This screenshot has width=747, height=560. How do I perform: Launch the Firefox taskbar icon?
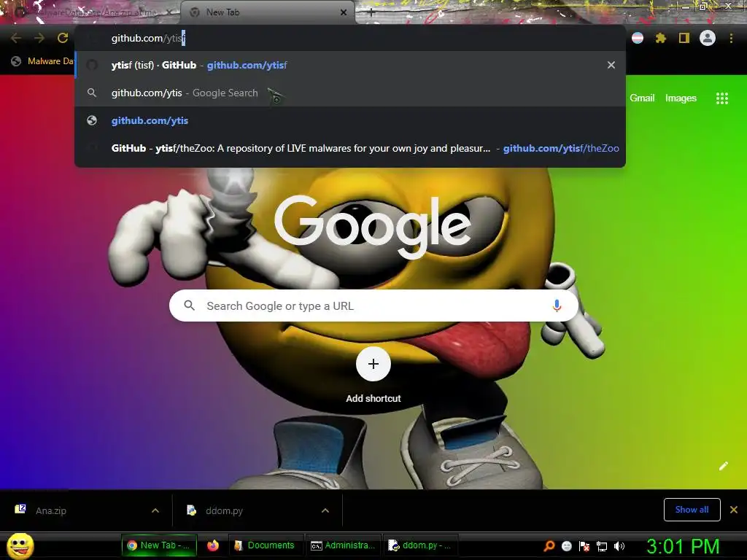tap(213, 545)
